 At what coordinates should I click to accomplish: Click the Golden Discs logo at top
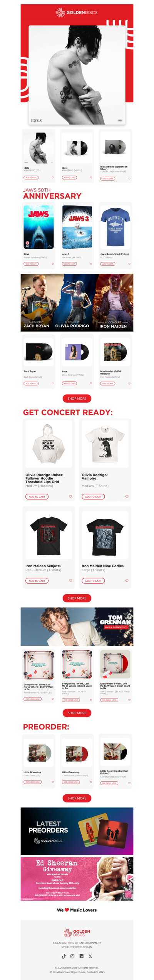pyautogui.click(x=77, y=13)
